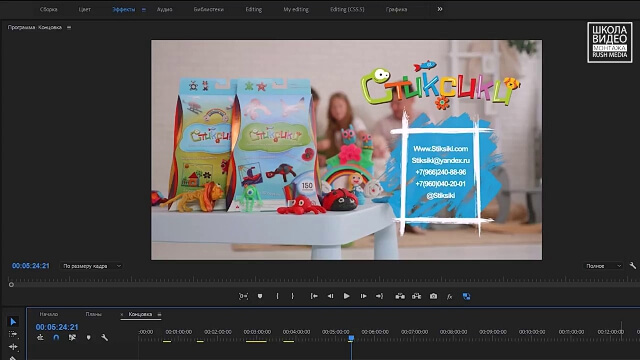Click the Mark In bracket icon
This screenshot has width=640, height=360.
click(x=278, y=296)
